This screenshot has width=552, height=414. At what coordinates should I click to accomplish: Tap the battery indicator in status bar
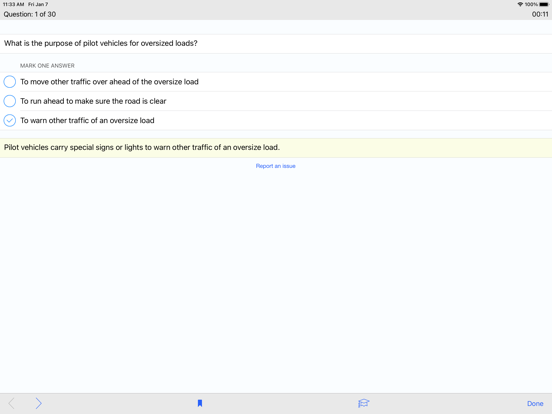544,4
